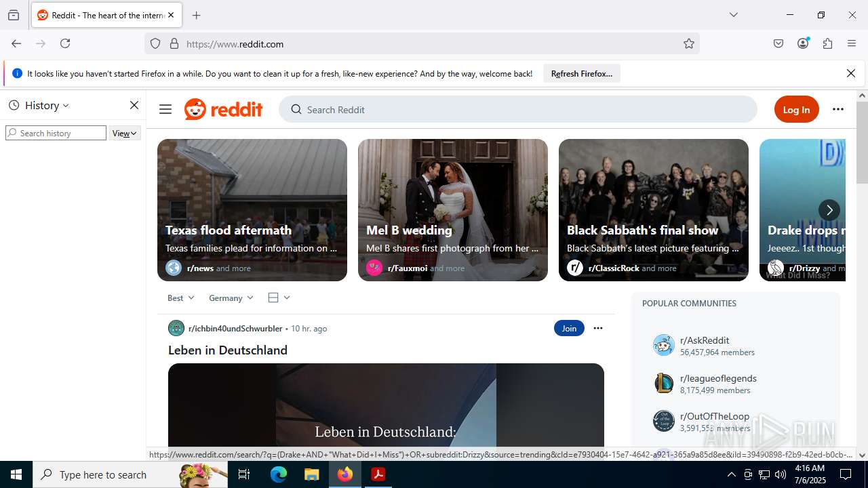The image size is (868, 488).
Task: Click the Search Reddit box
Action: click(518, 109)
